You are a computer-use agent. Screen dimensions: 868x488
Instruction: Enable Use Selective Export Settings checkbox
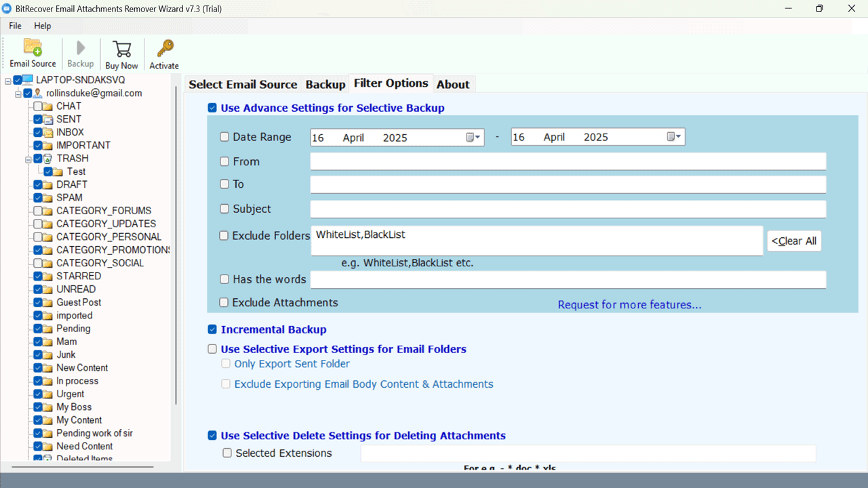click(x=213, y=349)
